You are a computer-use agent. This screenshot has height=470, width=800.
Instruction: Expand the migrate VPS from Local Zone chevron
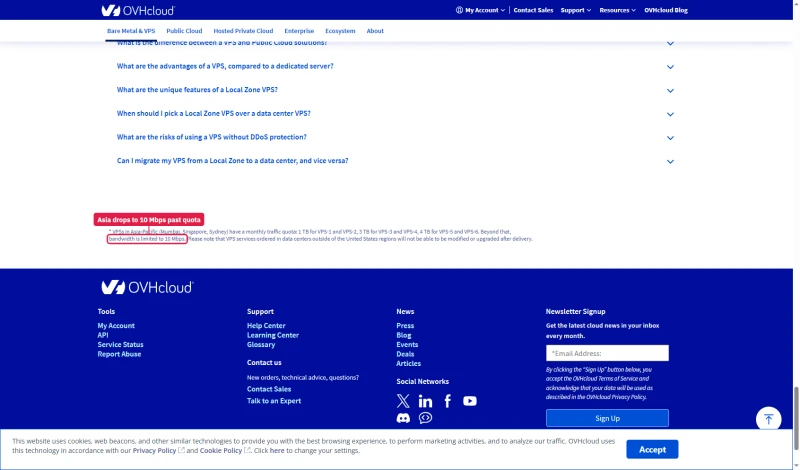pyautogui.click(x=670, y=162)
